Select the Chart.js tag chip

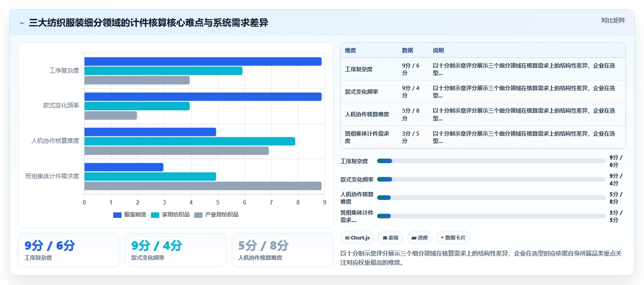(357, 238)
